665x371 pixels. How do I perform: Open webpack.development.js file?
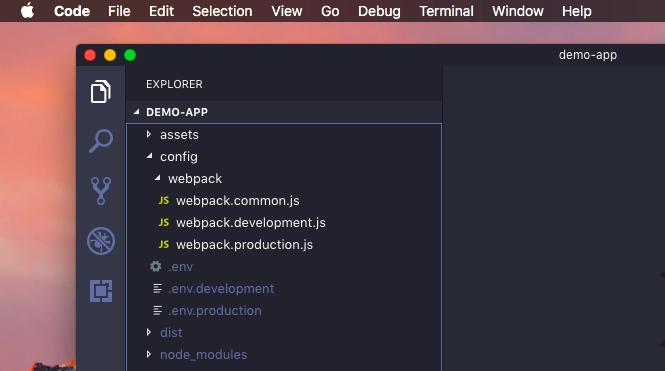click(251, 223)
